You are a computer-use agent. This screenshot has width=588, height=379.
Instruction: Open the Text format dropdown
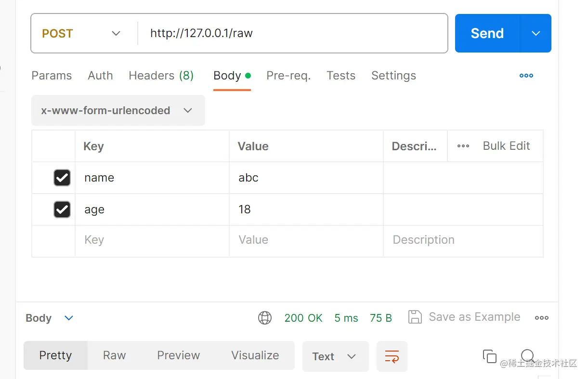click(x=336, y=356)
